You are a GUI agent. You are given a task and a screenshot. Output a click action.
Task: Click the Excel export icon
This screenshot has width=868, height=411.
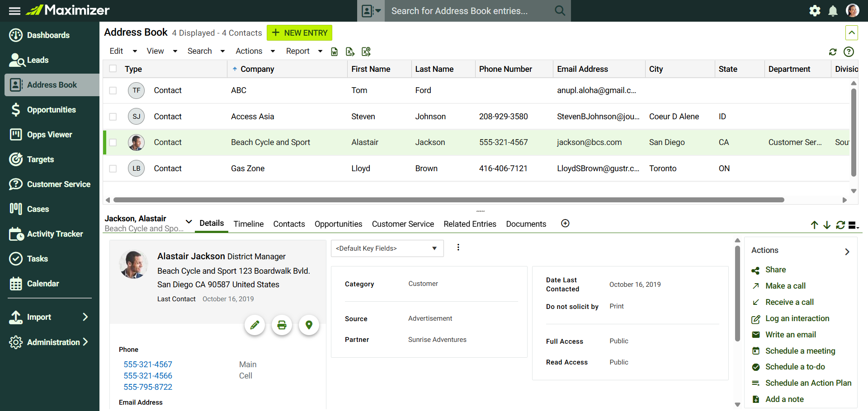click(x=366, y=51)
